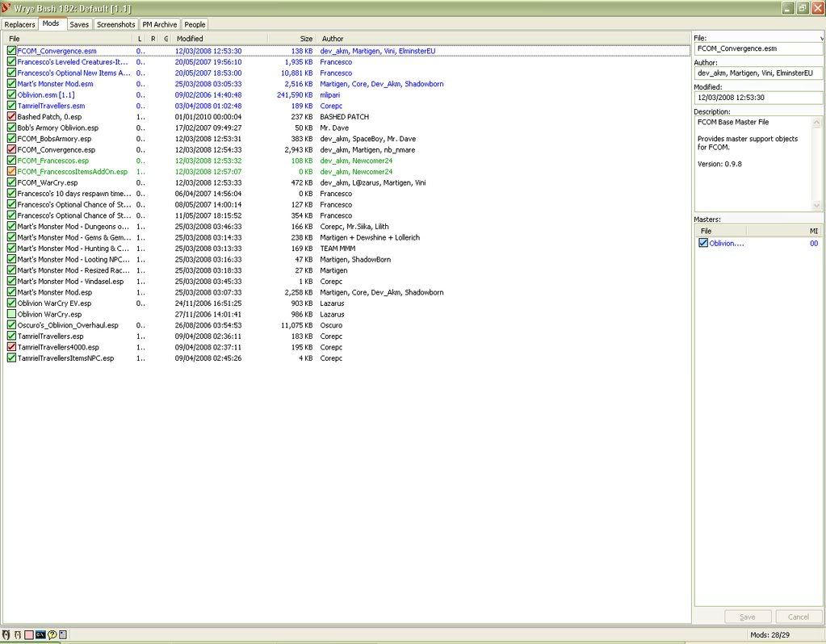Screen dimensions: 826x644
Task: Toggle FCOM_FrancescosItemsAddOn.esp orange checkbox
Action: click(11, 172)
